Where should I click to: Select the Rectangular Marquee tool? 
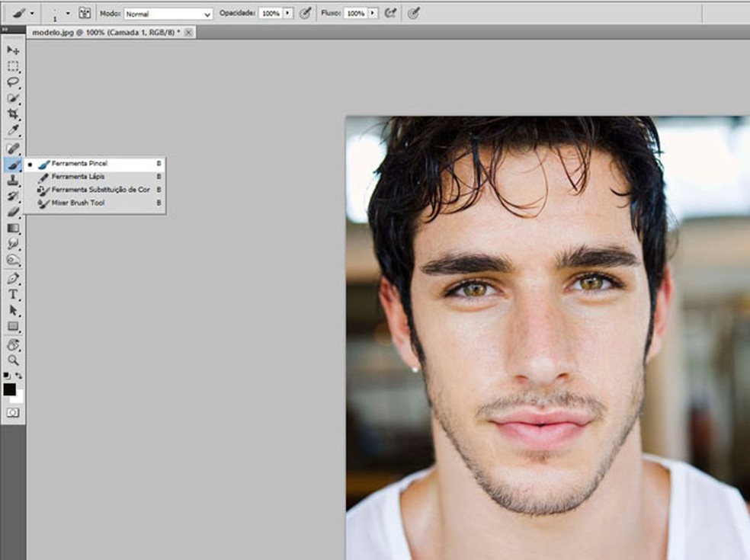[13, 66]
